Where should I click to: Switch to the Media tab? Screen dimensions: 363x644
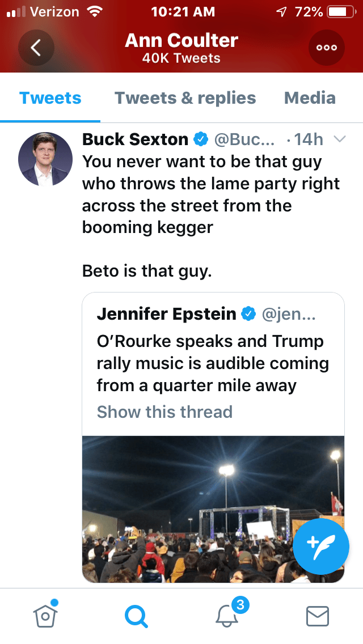(x=310, y=98)
